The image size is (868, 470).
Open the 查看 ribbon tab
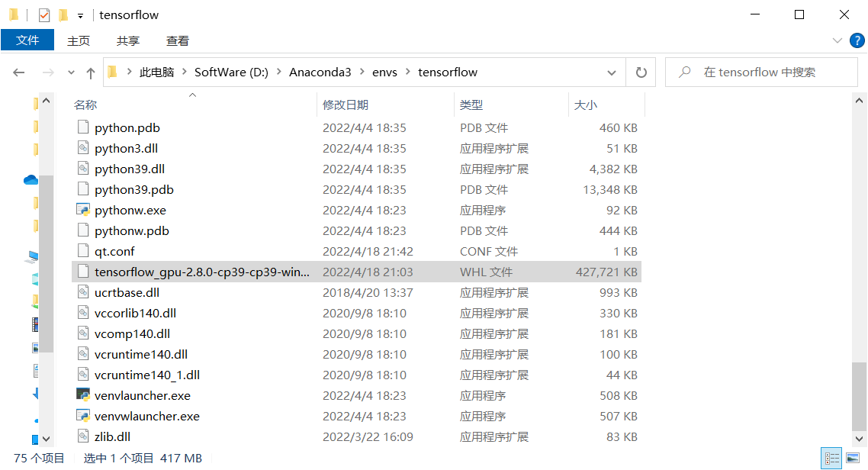pos(178,40)
